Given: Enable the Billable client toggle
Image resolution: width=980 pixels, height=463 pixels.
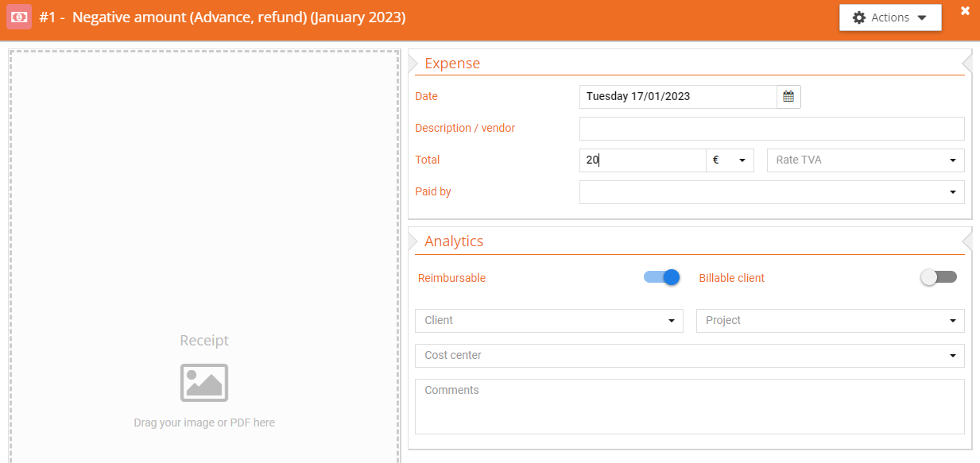Looking at the screenshot, I should coord(939,277).
